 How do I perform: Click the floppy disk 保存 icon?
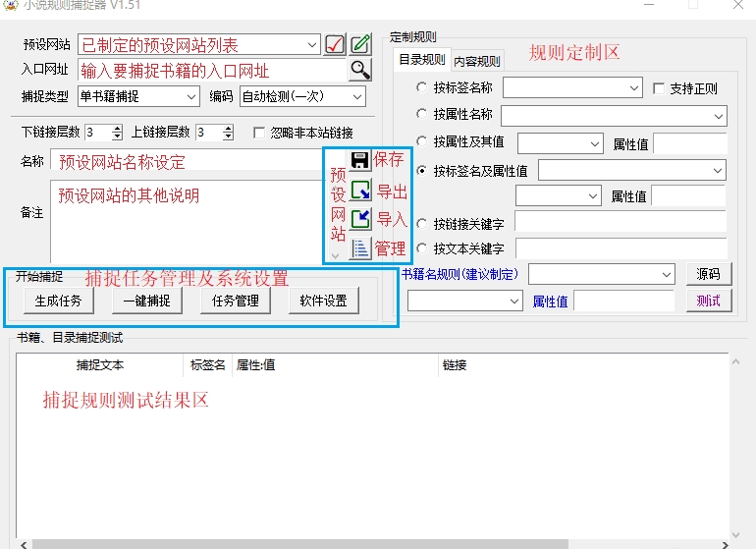359,160
